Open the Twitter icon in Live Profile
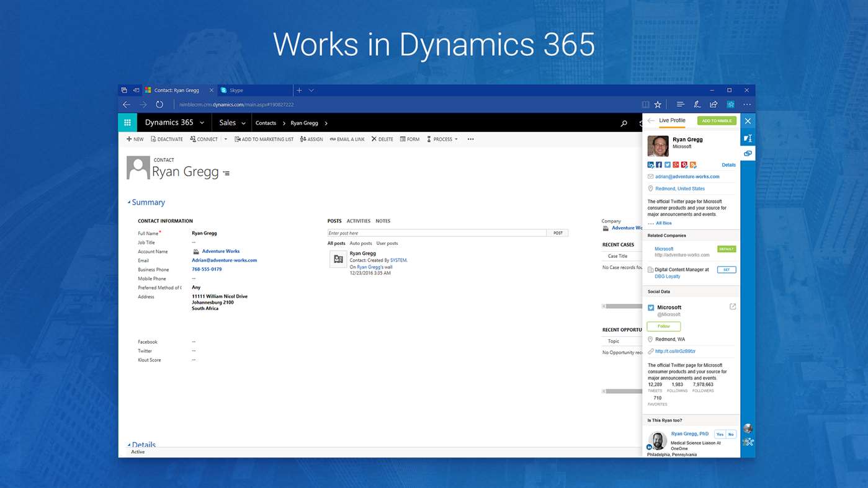This screenshot has height=488, width=868. [x=668, y=165]
